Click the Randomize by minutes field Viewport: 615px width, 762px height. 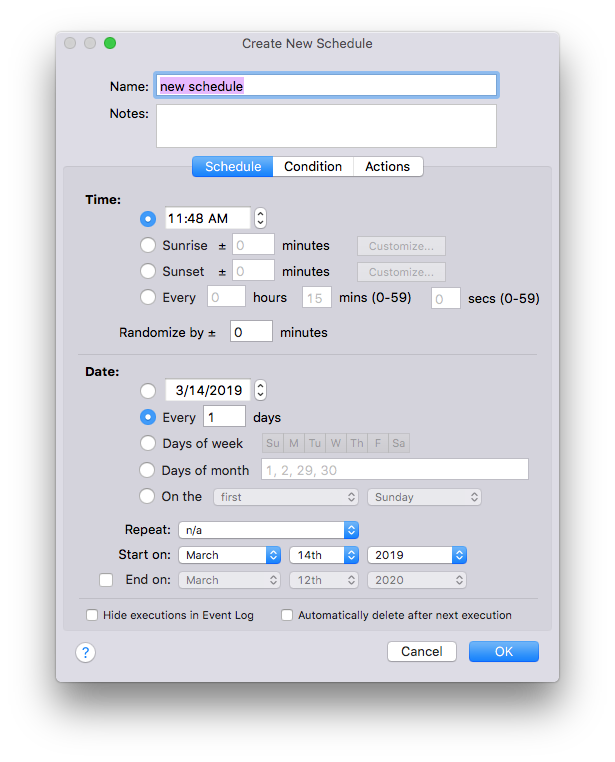click(x=251, y=331)
